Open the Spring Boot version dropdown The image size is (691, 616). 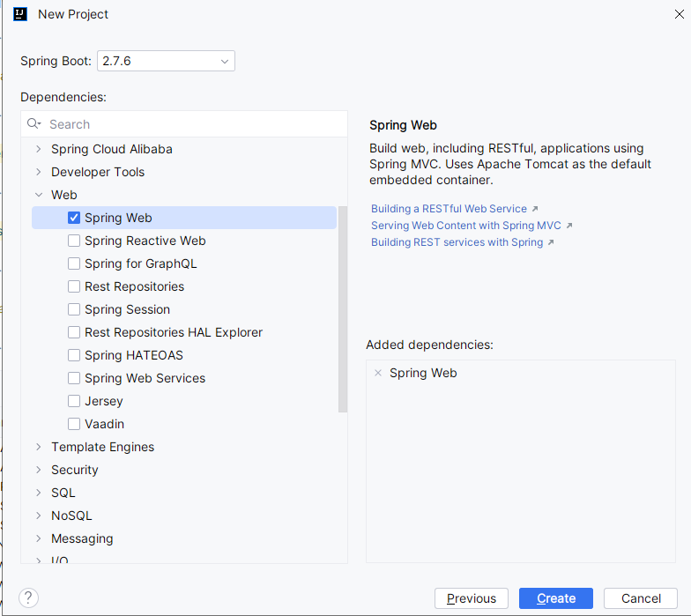(166, 61)
